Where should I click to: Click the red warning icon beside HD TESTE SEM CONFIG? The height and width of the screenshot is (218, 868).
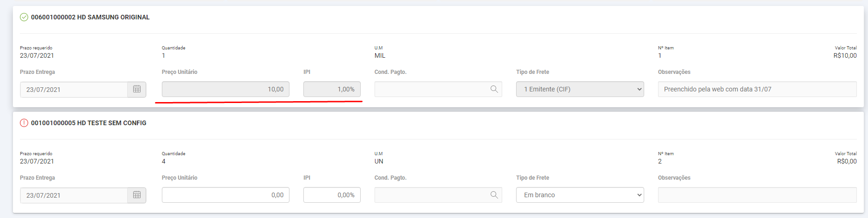[x=24, y=123]
